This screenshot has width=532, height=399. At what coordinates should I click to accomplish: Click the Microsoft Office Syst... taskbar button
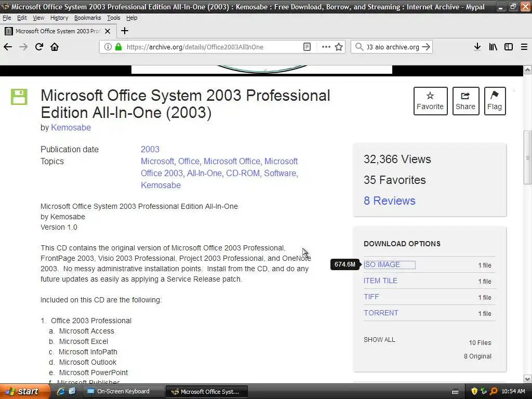pyautogui.click(x=206, y=392)
